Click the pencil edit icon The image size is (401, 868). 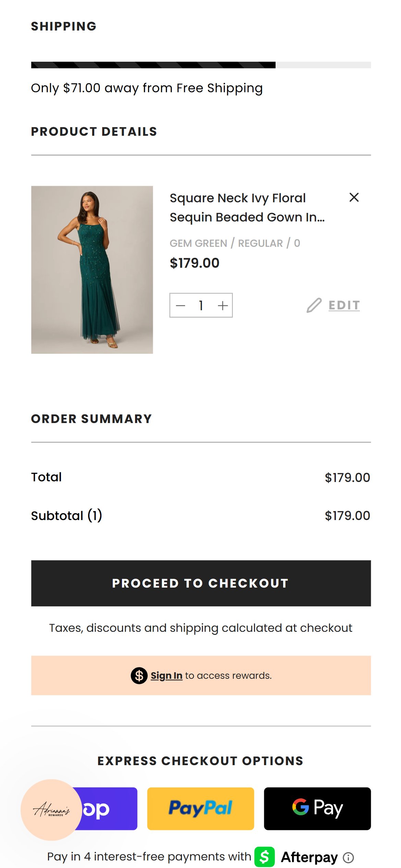tap(314, 305)
